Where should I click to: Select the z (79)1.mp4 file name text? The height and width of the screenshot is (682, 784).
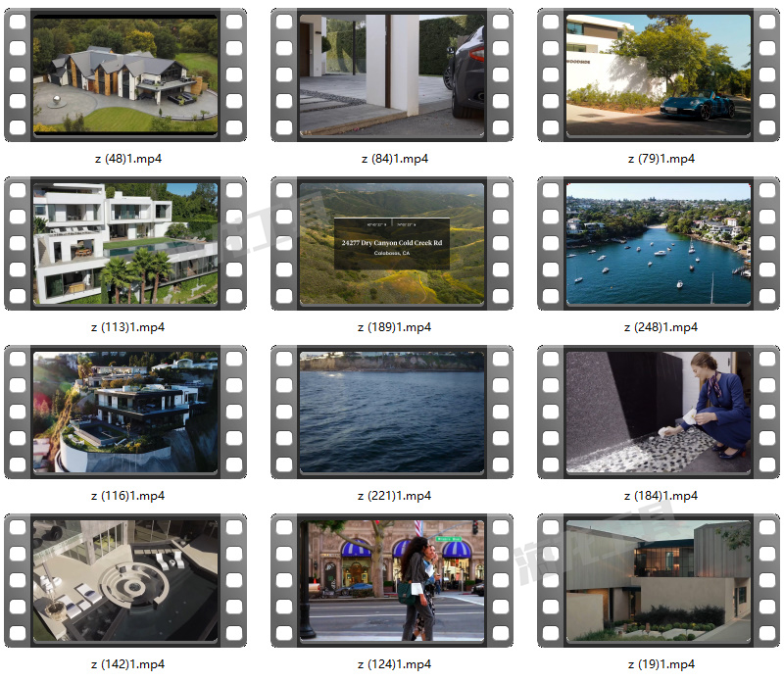pos(661,159)
